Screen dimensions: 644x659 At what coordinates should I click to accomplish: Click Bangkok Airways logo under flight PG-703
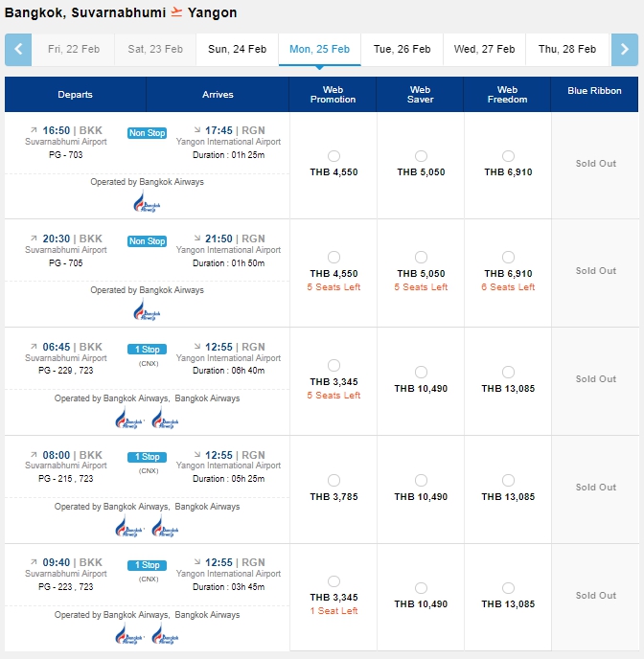[147, 202]
